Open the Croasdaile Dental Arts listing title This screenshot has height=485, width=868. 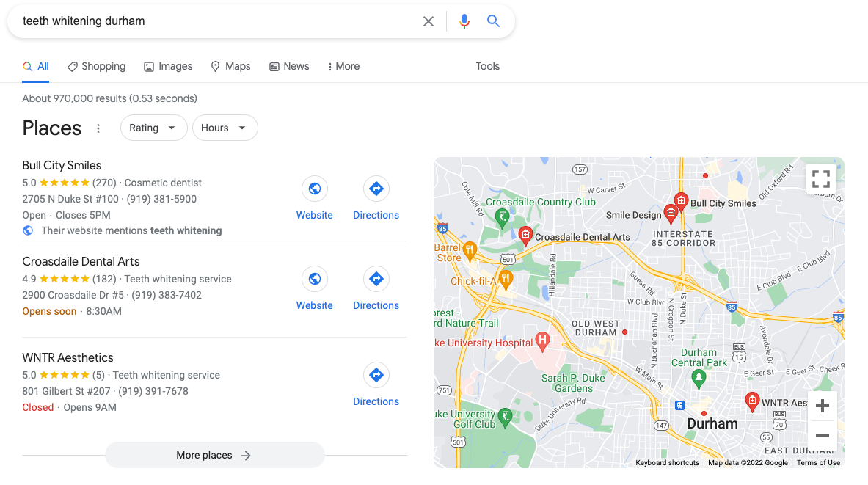(81, 261)
